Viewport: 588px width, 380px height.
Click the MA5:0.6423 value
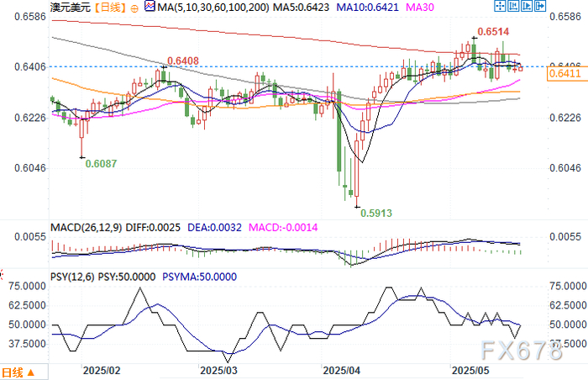click(301, 7)
